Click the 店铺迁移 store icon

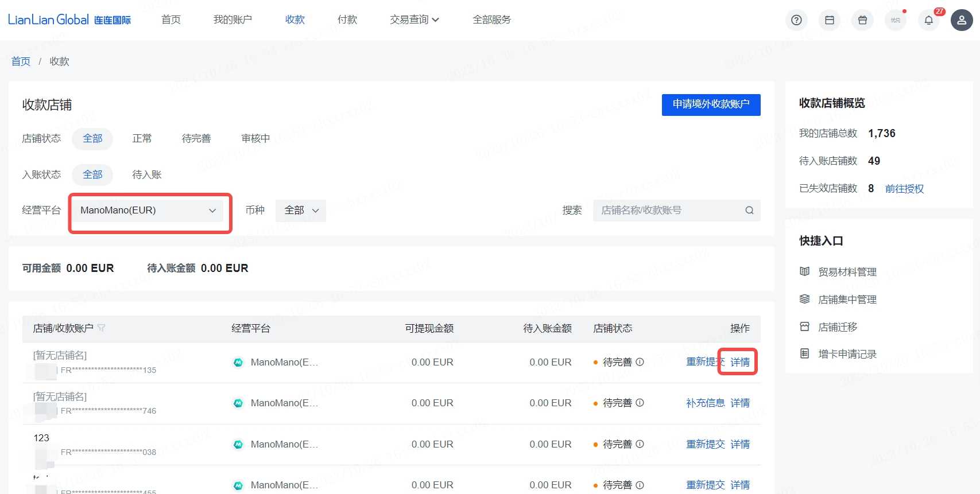tap(805, 326)
